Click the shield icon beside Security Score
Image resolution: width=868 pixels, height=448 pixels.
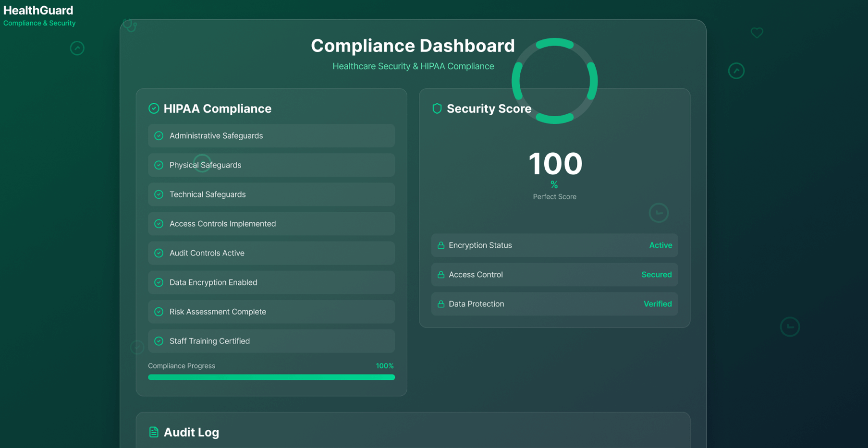[437, 109]
